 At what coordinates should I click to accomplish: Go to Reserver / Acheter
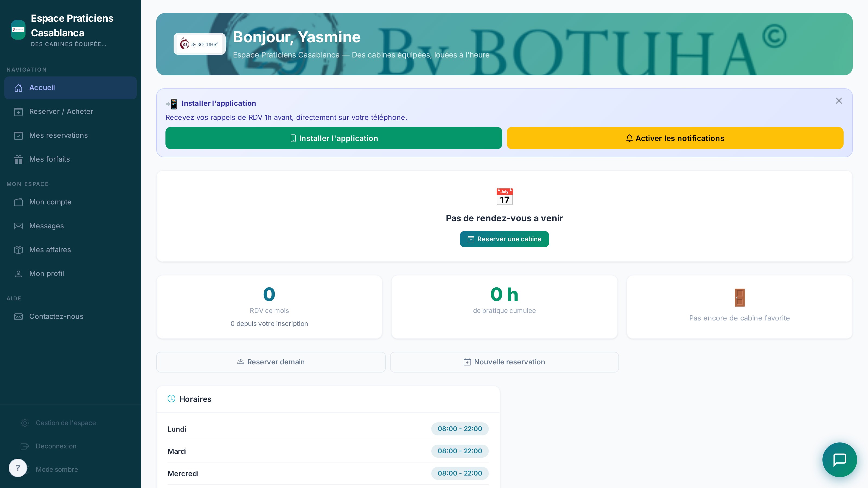click(71, 111)
